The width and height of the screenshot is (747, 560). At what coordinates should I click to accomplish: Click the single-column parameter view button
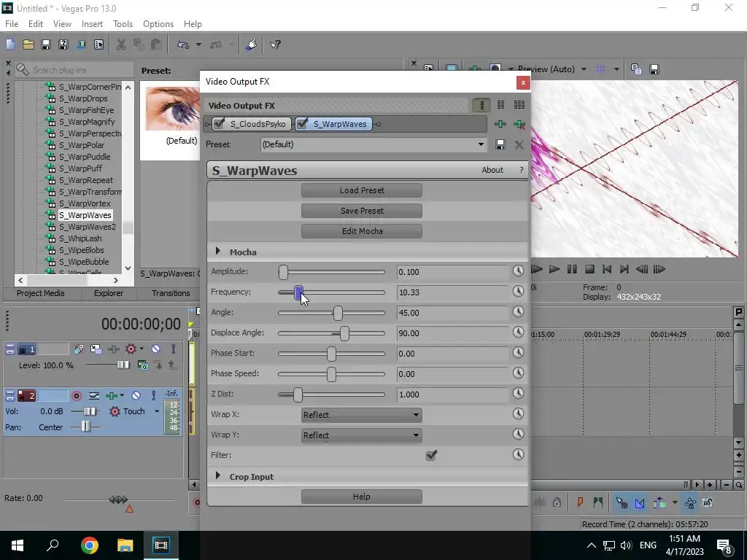[x=481, y=105]
